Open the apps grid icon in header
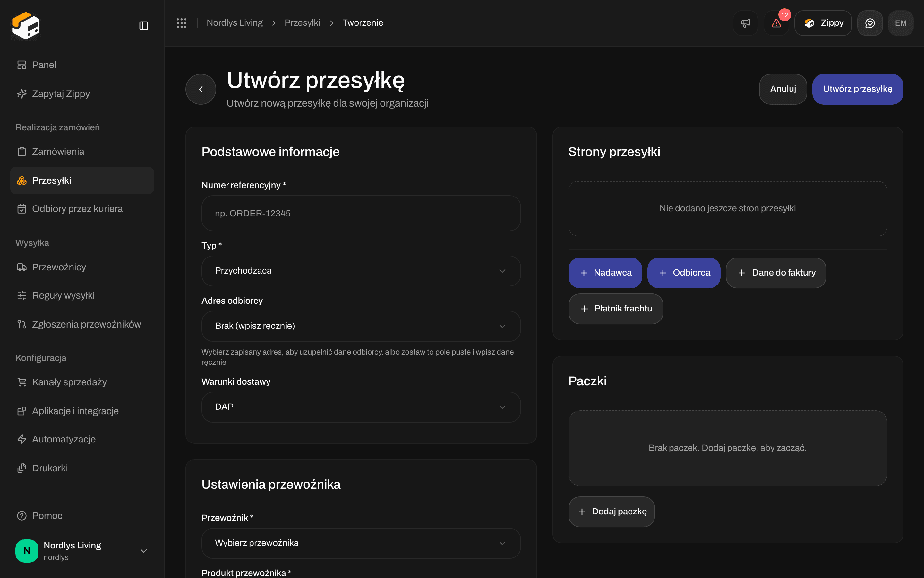This screenshot has width=924, height=578. pos(181,23)
